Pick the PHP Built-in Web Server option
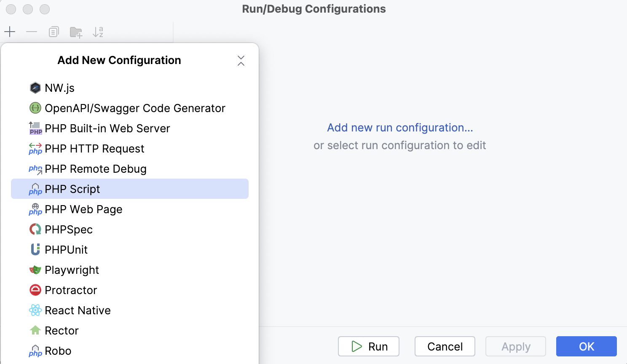627x364 pixels. (107, 128)
